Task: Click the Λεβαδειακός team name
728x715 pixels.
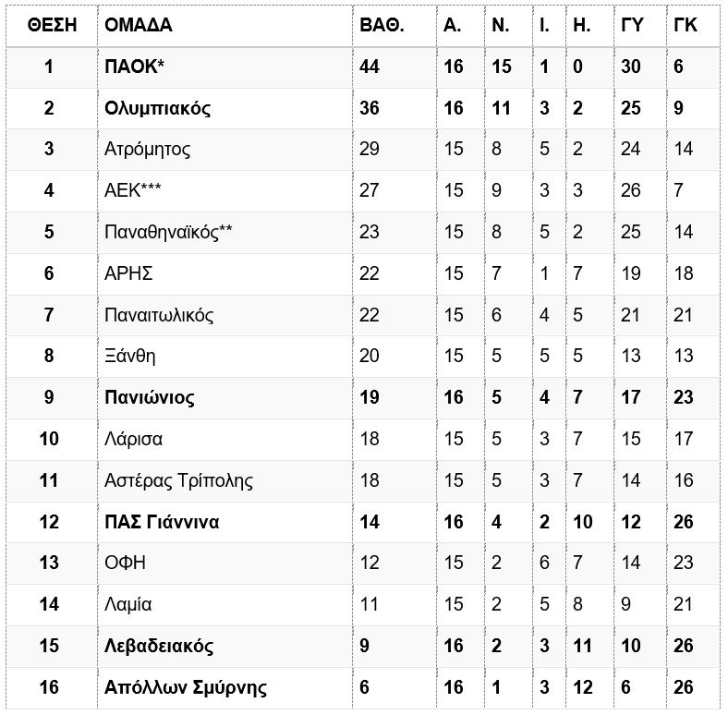Action: 159,647
